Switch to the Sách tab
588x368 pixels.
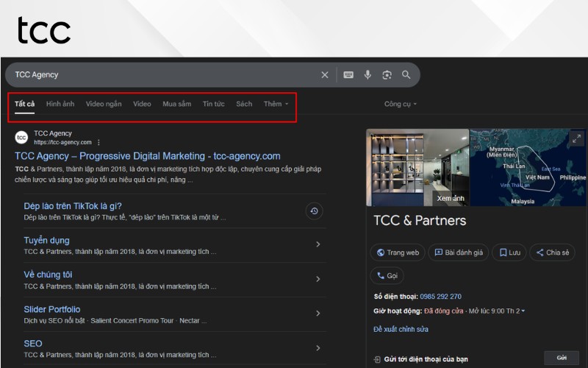pos(244,104)
